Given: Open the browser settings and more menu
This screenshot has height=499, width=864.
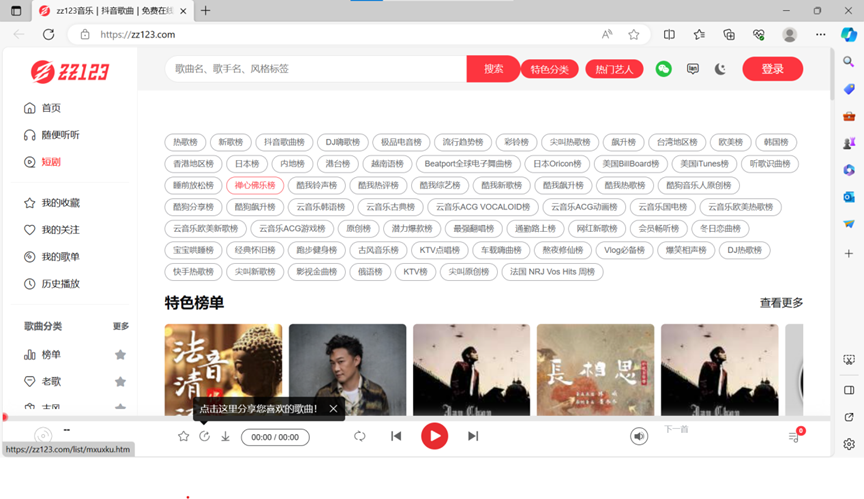Looking at the screenshot, I should [820, 34].
